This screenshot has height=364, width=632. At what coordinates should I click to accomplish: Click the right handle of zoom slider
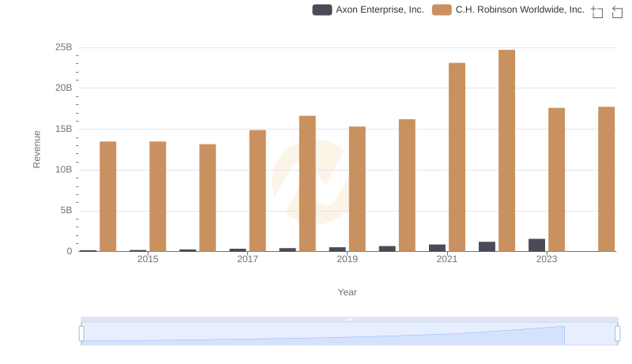pos(617,334)
